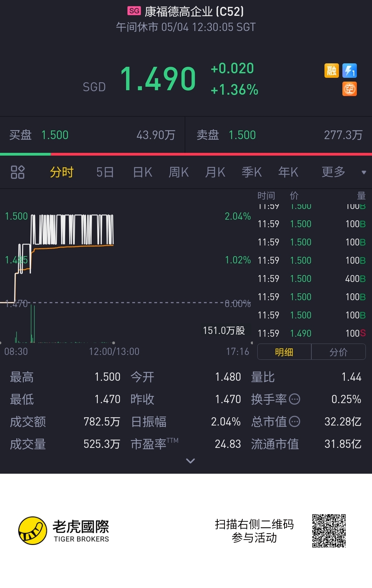Tap the orange 融 margin icon
372x588 pixels.
331,71
